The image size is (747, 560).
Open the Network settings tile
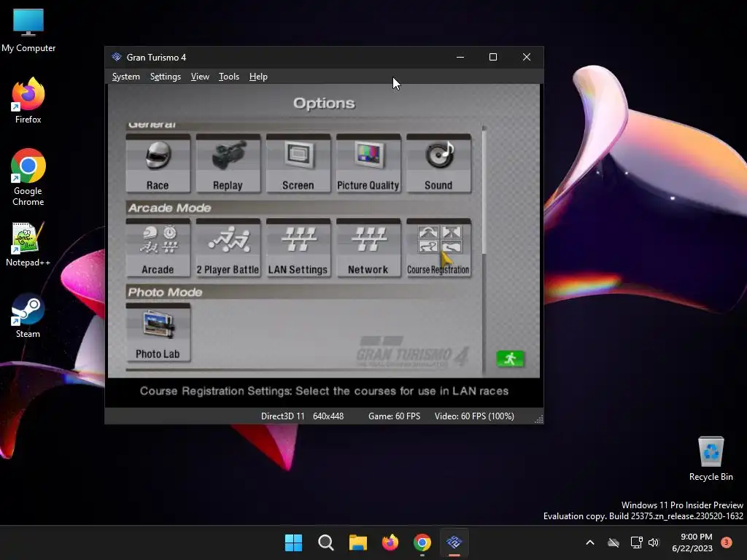(x=368, y=248)
